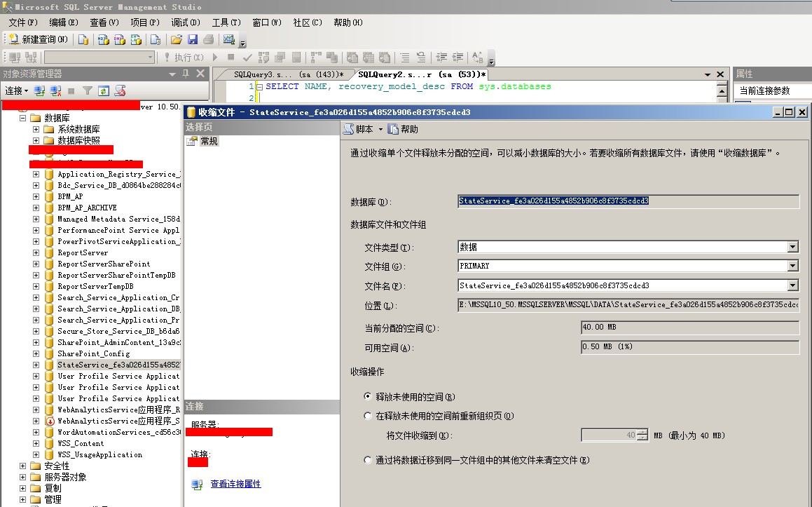
Task: Click the Database Engine Query icon
Action: 83,39
